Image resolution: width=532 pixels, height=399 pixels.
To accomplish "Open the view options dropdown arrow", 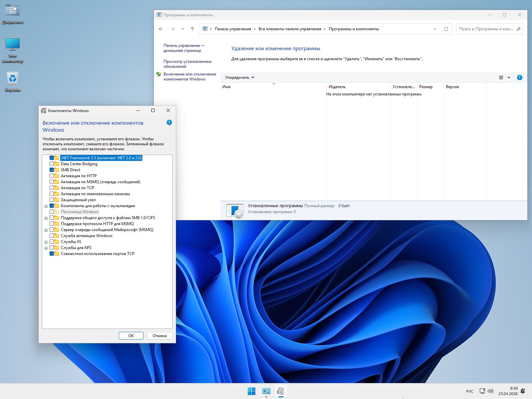I will (x=509, y=77).
